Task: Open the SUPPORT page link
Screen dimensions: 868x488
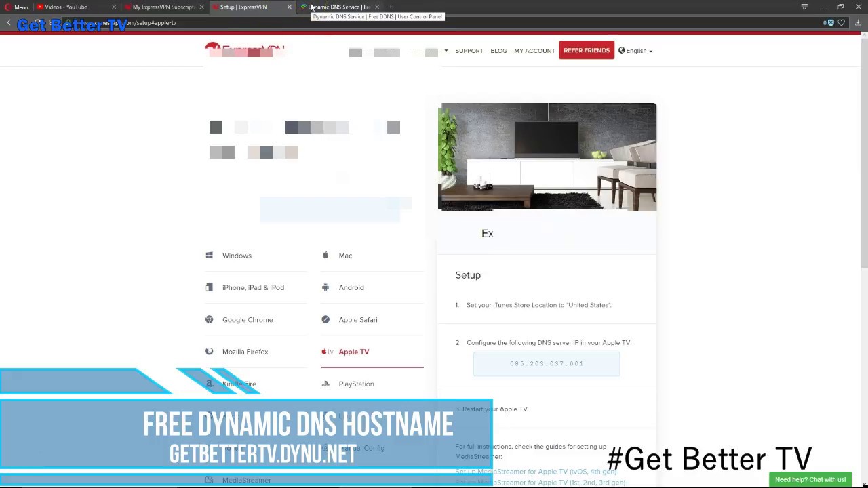Action: coord(469,51)
